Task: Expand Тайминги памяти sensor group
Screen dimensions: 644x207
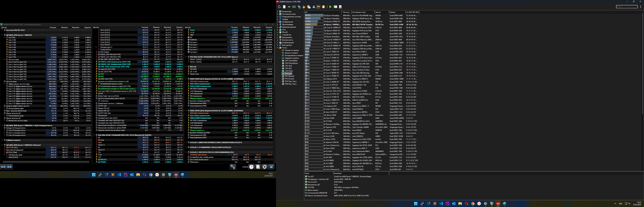Action: click(2, 140)
